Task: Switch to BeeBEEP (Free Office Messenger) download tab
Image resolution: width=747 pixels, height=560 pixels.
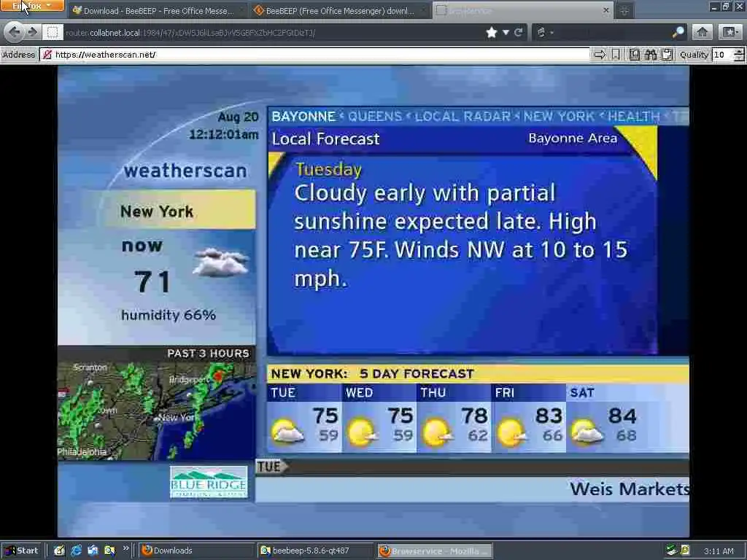Action: coord(339,10)
